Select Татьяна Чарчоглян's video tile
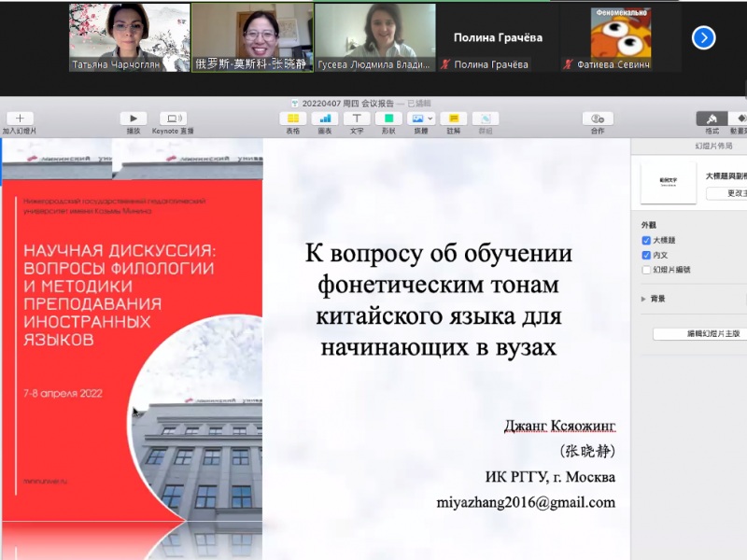 pos(129,37)
